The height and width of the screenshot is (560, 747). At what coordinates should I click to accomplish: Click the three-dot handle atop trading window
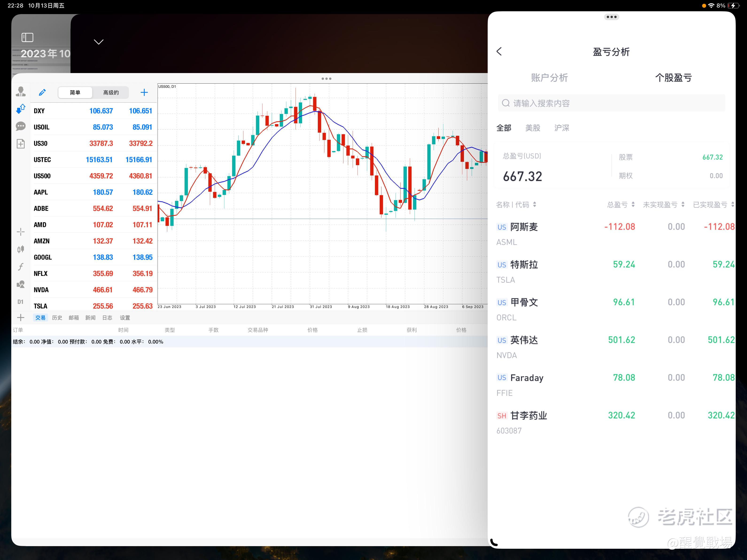(326, 79)
